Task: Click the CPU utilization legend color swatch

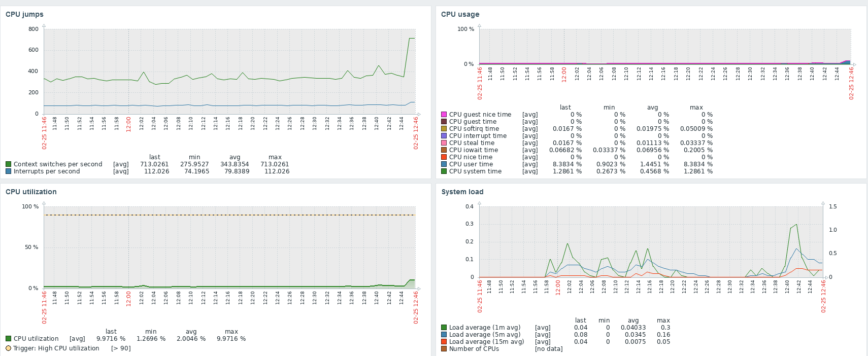Action: pos(8,339)
